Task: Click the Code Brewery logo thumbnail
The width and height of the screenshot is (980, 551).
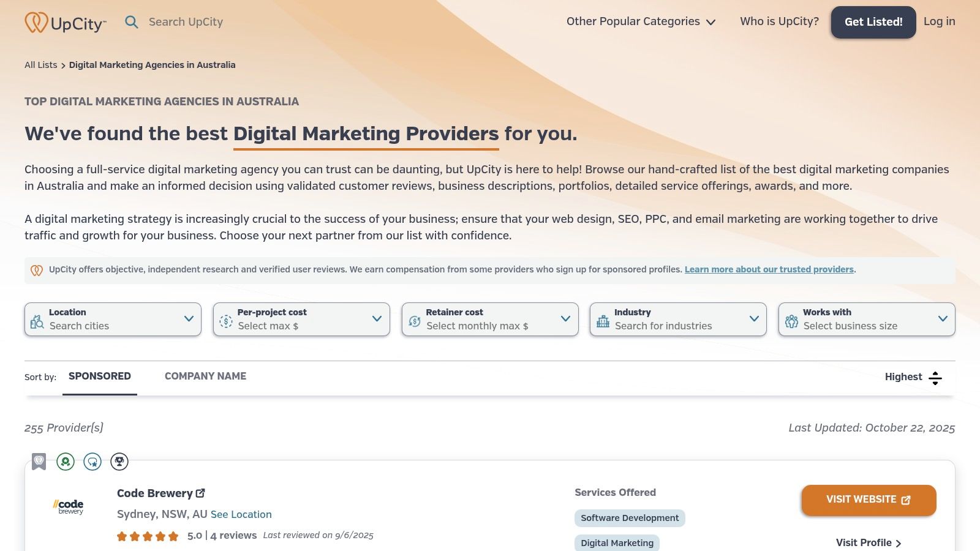Action: coord(68,506)
